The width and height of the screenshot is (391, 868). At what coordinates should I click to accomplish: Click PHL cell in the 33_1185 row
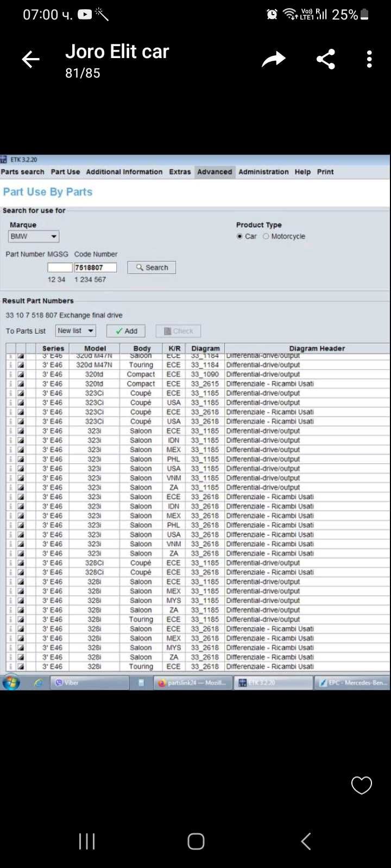click(174, 459)
